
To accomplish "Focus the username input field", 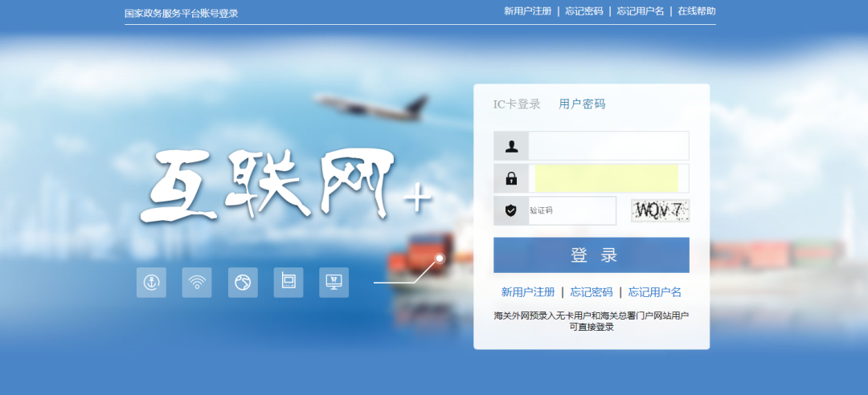I will (608, 146).
